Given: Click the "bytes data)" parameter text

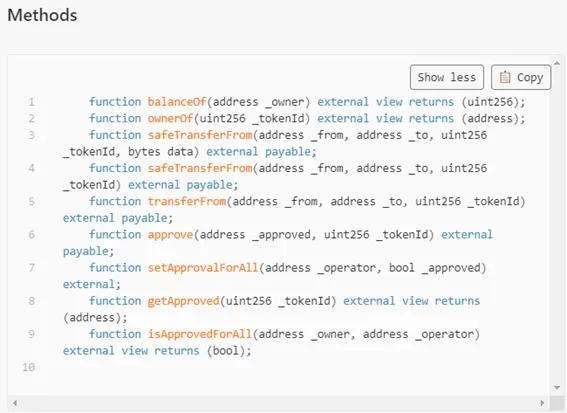Looking at the screenshot, I should [163, 152].
